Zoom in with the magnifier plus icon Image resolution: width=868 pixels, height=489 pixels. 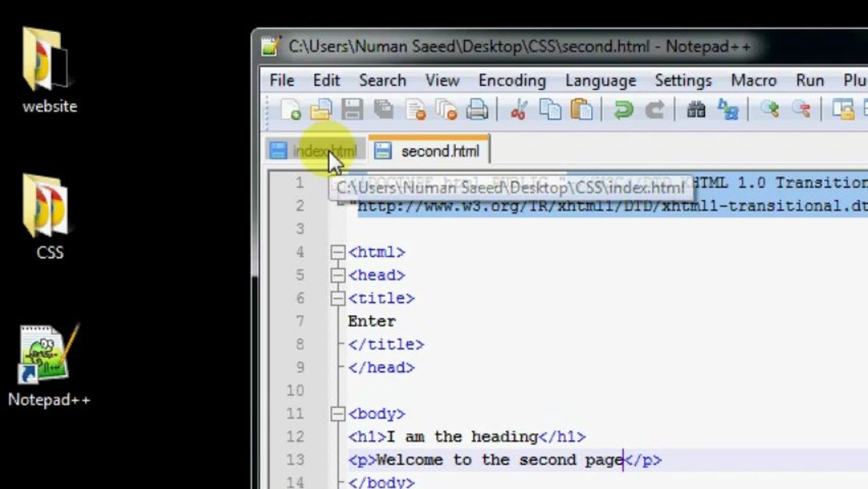(770, 109)
